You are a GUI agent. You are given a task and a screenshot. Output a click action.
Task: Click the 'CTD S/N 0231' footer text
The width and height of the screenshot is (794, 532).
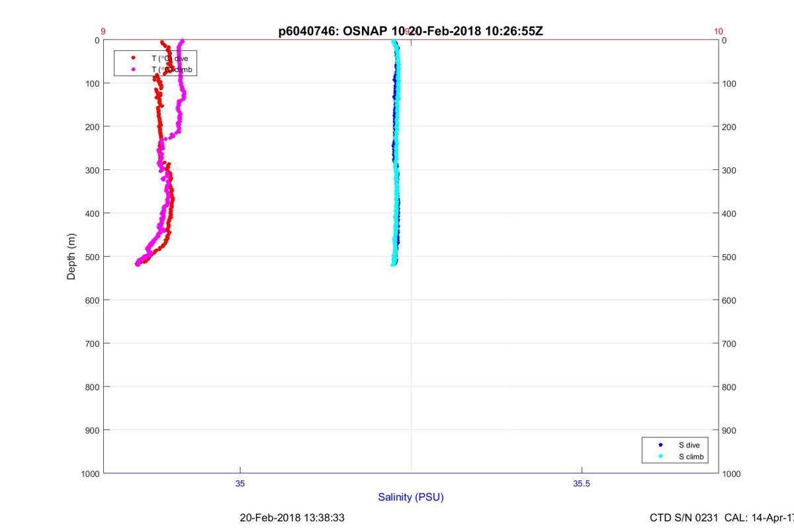click(x=683, y=517)
